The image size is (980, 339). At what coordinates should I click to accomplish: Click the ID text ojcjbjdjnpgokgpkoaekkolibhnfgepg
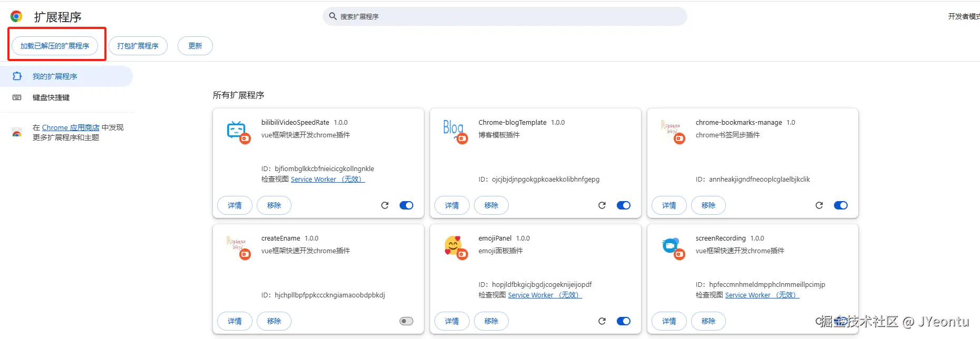[x=546, y=179]
